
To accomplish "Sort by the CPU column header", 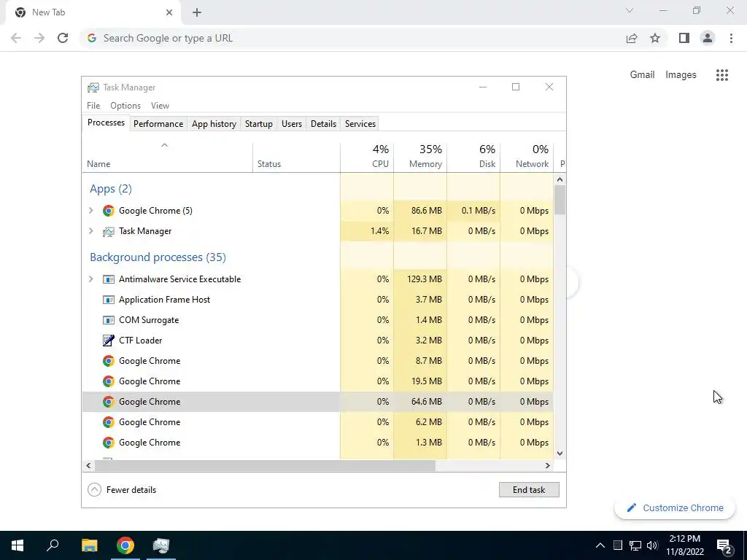I will pos(367,157).
